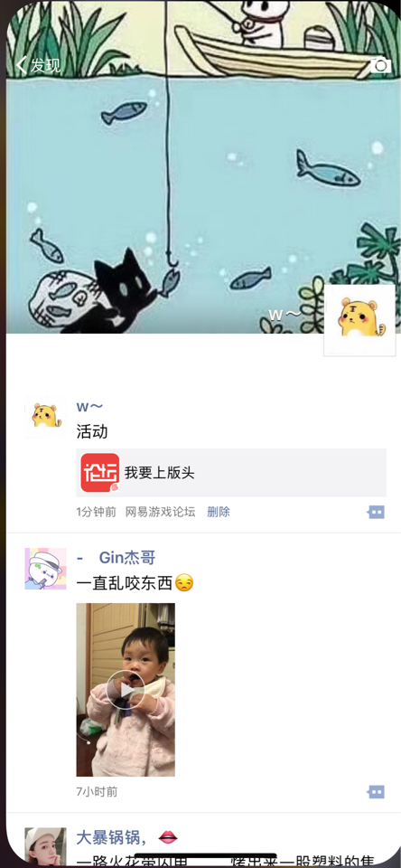This screenshot has width=401, height=868.
Task: Open the w～ username in the feed
Action: (x=89, y=407)
